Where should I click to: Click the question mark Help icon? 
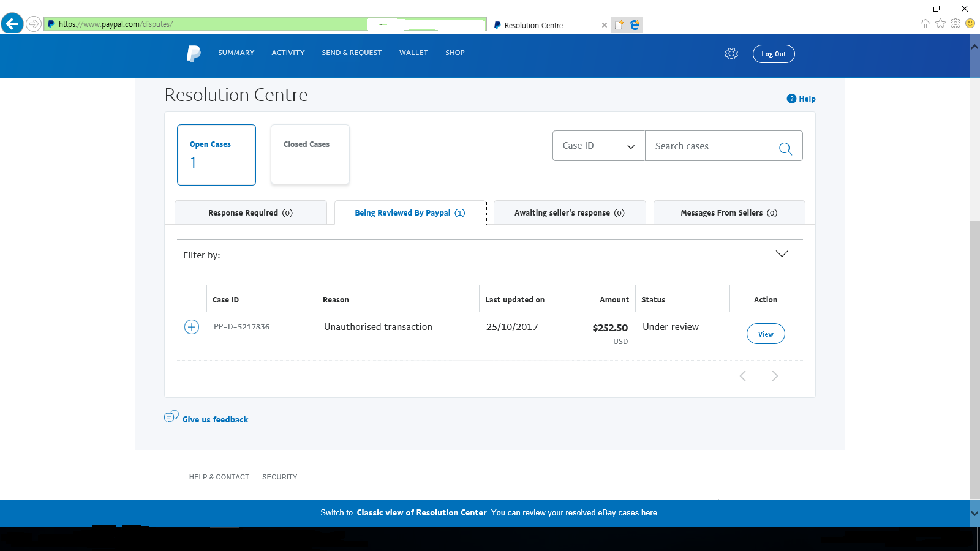[791, 99]
